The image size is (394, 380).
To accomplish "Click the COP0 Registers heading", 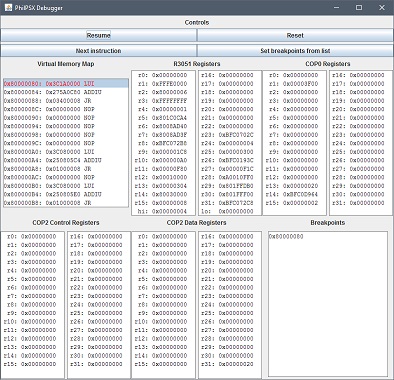I will pyautogui.click(x=328, y=64).
